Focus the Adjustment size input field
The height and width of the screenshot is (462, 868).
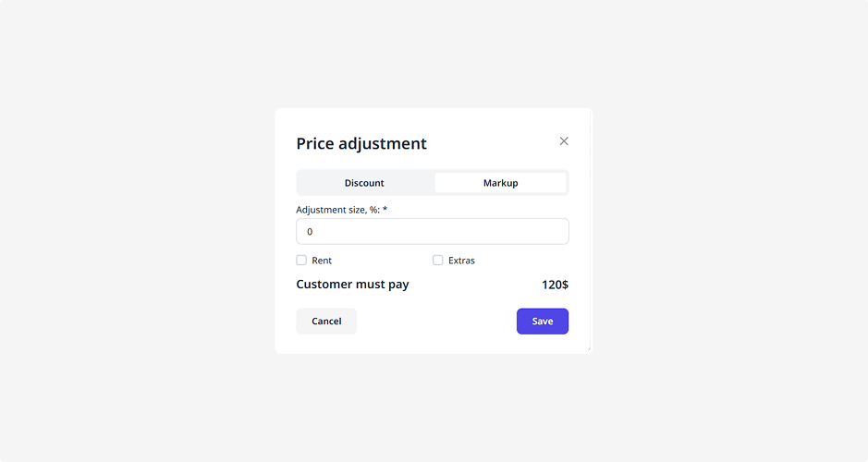(432, 232)
